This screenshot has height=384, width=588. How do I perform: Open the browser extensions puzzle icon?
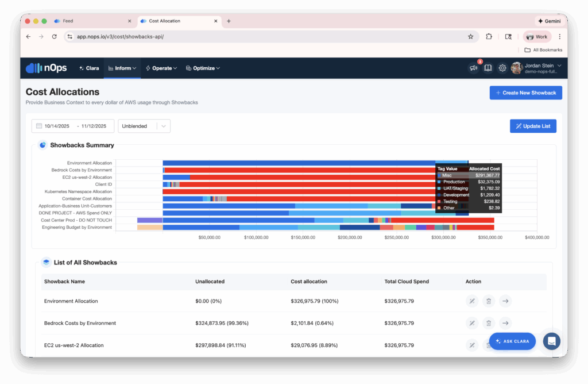coord(489,36)
